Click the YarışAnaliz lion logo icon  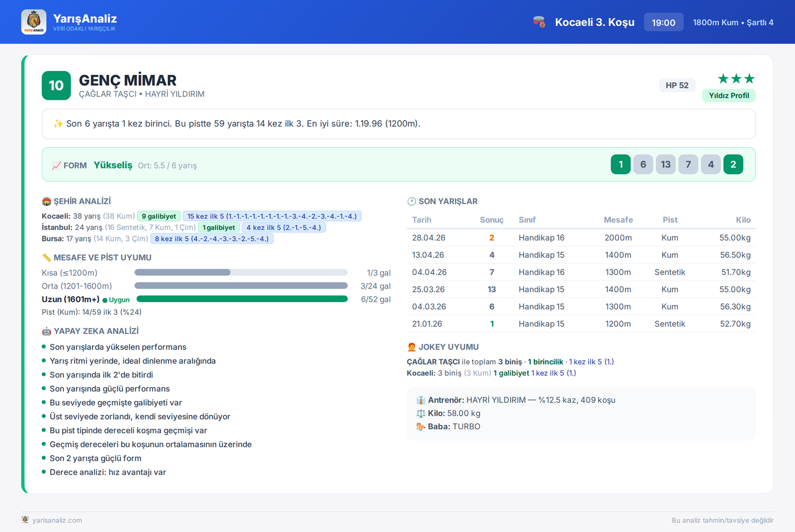click(x=34, y=22)
